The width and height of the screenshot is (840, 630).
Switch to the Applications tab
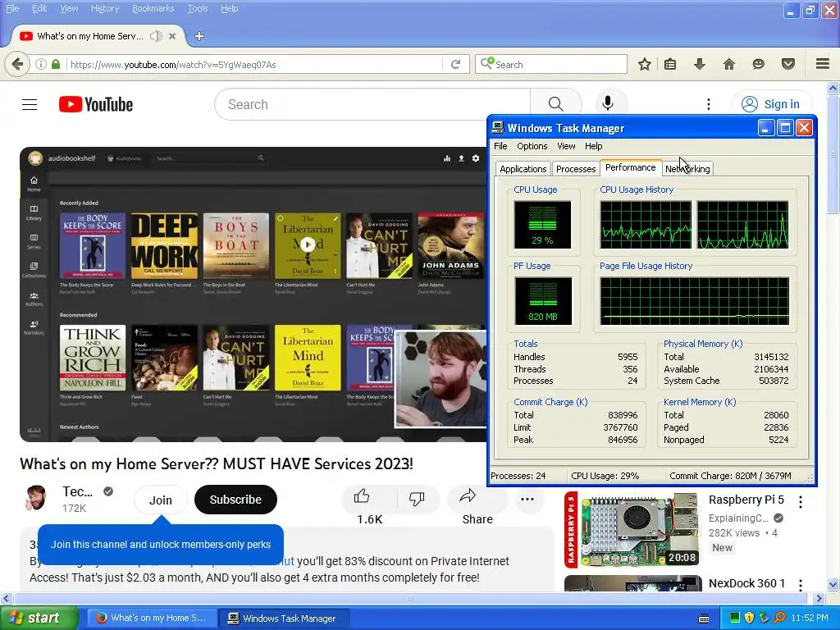coord(523,169)
